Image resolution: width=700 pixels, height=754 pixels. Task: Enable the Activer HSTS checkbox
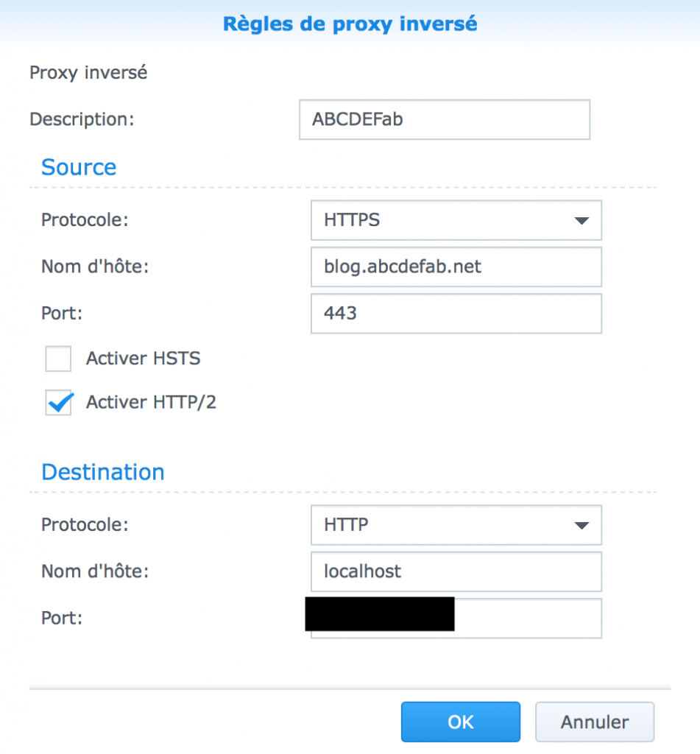(x=58, y=359)
